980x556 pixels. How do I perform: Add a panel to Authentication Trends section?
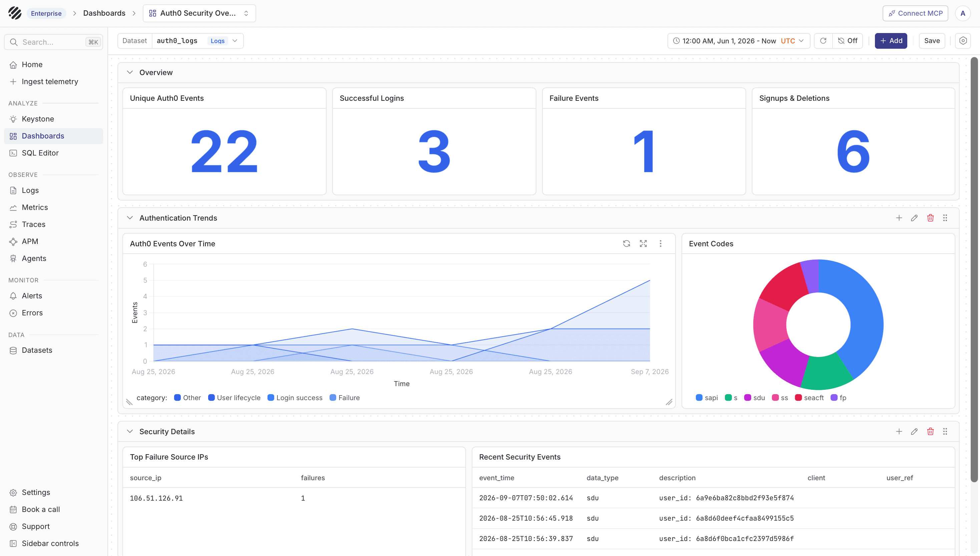pyautogui.click(x=899, y=218)
